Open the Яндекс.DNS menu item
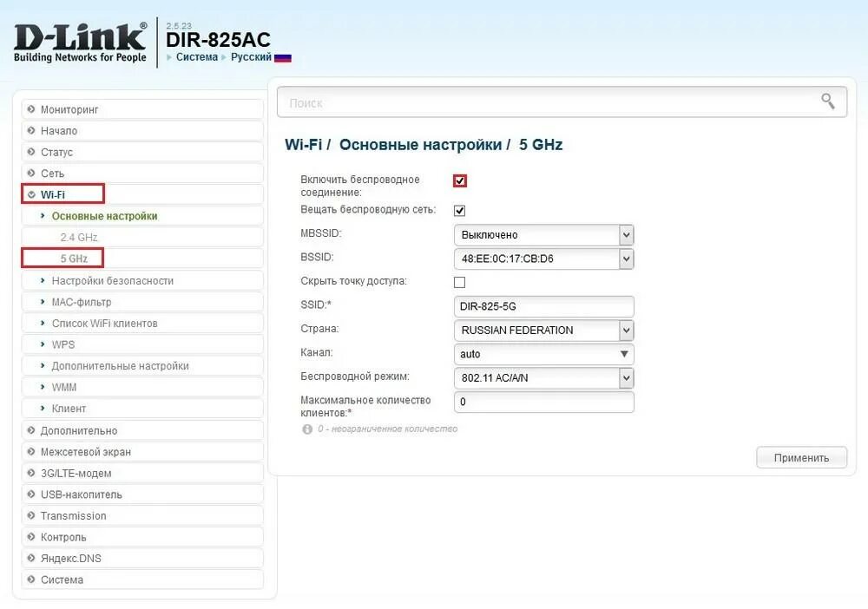This screenshot has height=609, width=868. [142, 558]
